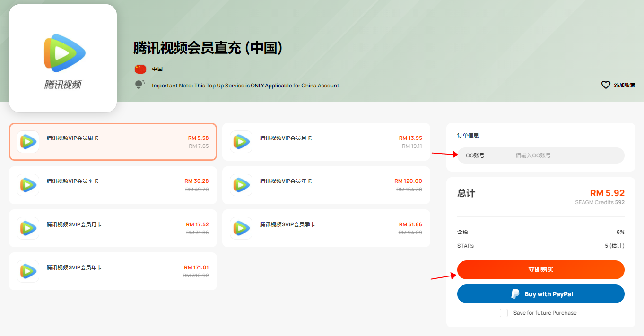Image resolution: width=644 pixels, height=336 pixels.
Task: Click the 中国 region label
Action: point(157,69)
